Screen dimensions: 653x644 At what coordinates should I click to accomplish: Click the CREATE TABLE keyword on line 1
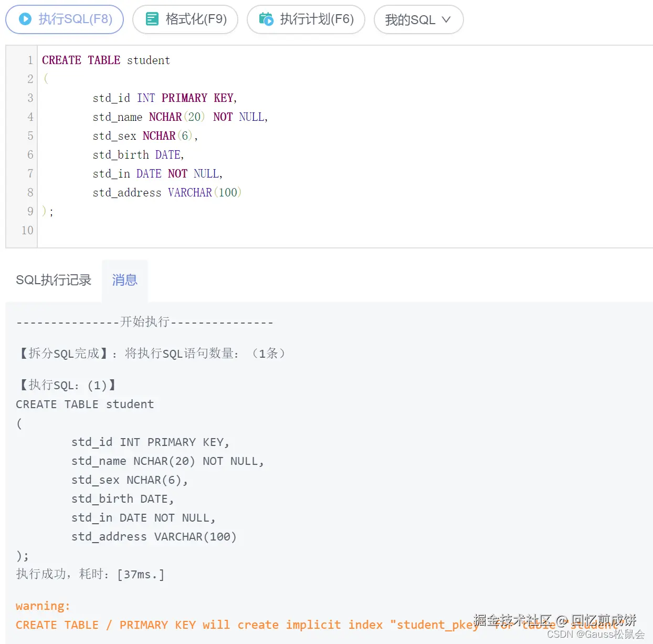tap(81, 60)
